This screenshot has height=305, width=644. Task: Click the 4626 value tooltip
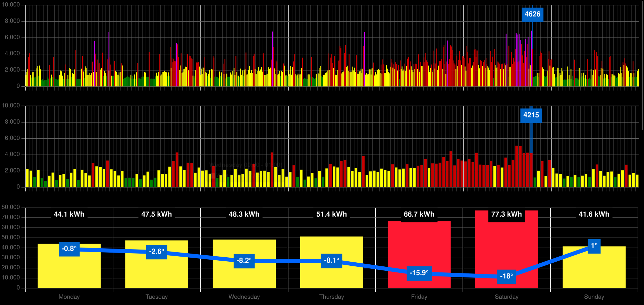pyautogui.click(x=532, y=14)
